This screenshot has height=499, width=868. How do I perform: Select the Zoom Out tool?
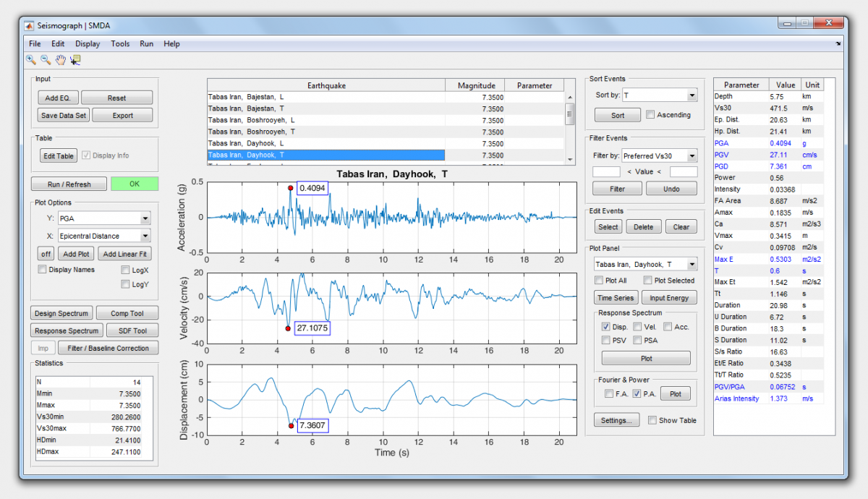[46, 60]
